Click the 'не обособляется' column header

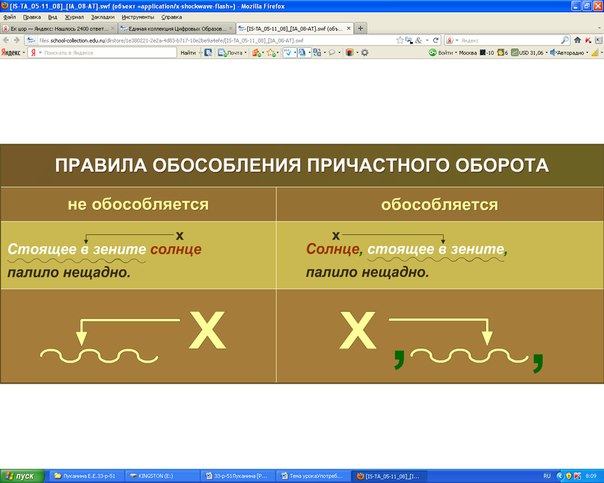(138, 204)
